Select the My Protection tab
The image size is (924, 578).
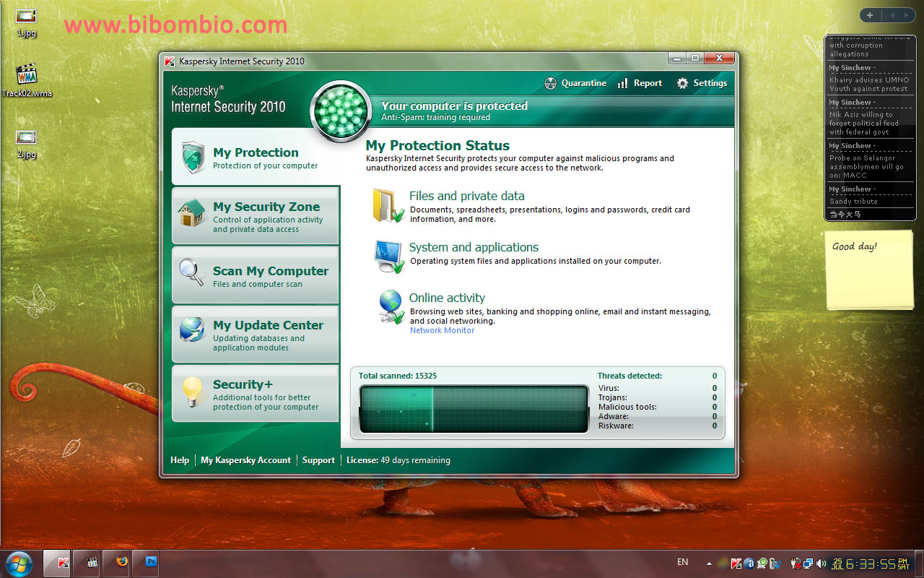coord(255,157)
